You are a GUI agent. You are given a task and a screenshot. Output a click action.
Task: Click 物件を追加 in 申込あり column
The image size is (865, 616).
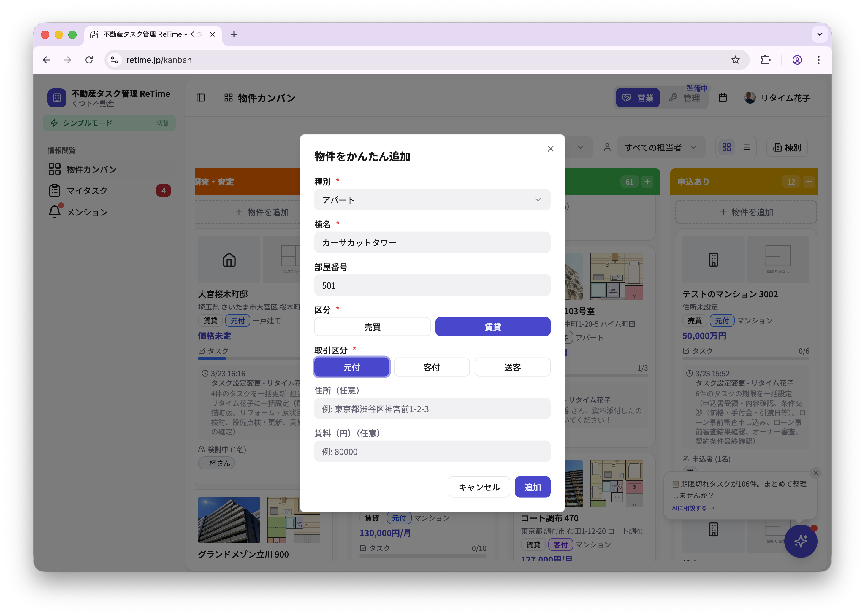746,212
